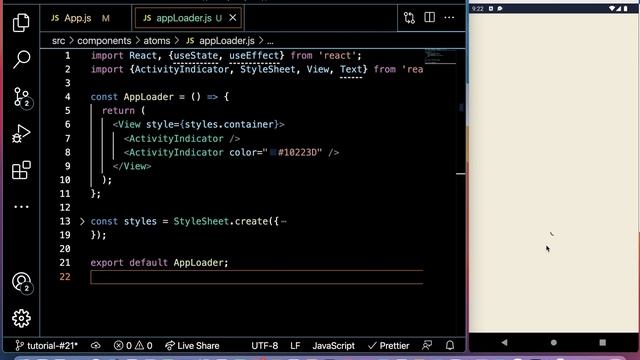Open Run and Debug view
Screen dimensions: 640x360
pos(21,133)
